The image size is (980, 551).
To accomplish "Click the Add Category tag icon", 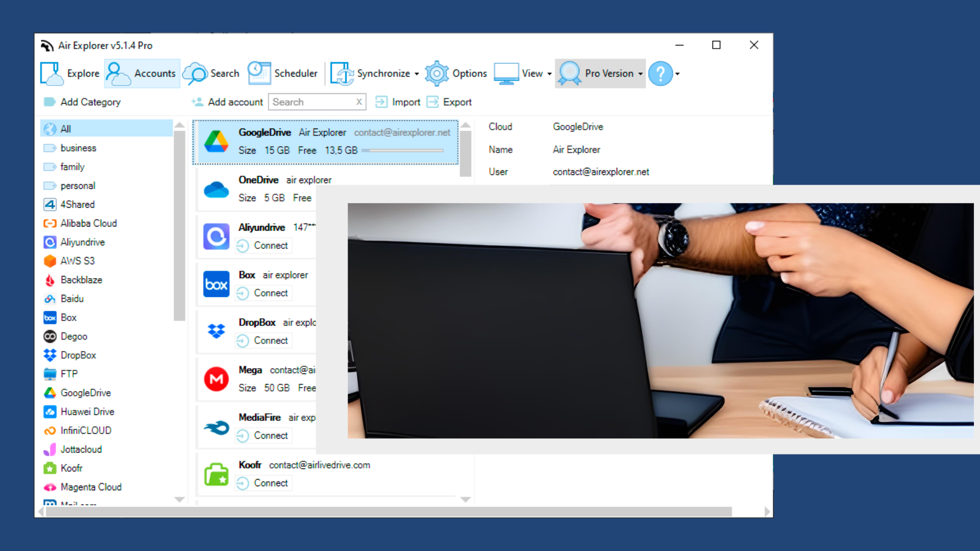I will (x=50, y=102).
